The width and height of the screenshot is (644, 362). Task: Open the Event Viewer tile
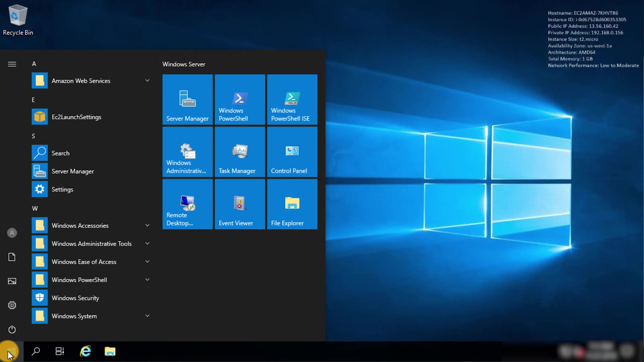[x=240, y=204]
